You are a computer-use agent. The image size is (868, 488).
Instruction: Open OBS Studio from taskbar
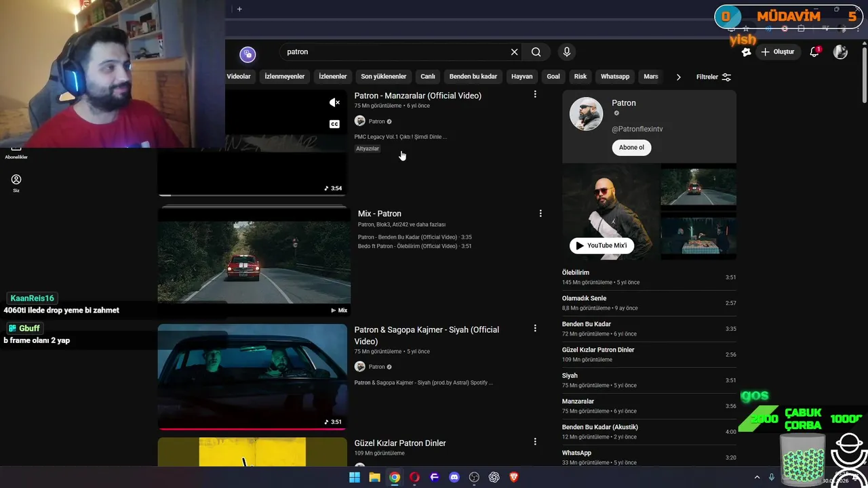[474, 477]
